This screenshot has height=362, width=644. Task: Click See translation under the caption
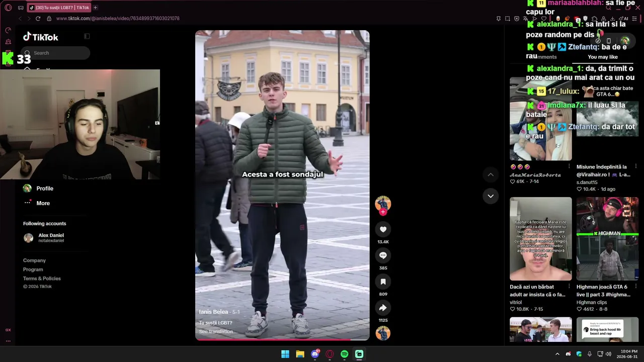tap(216, 332)
